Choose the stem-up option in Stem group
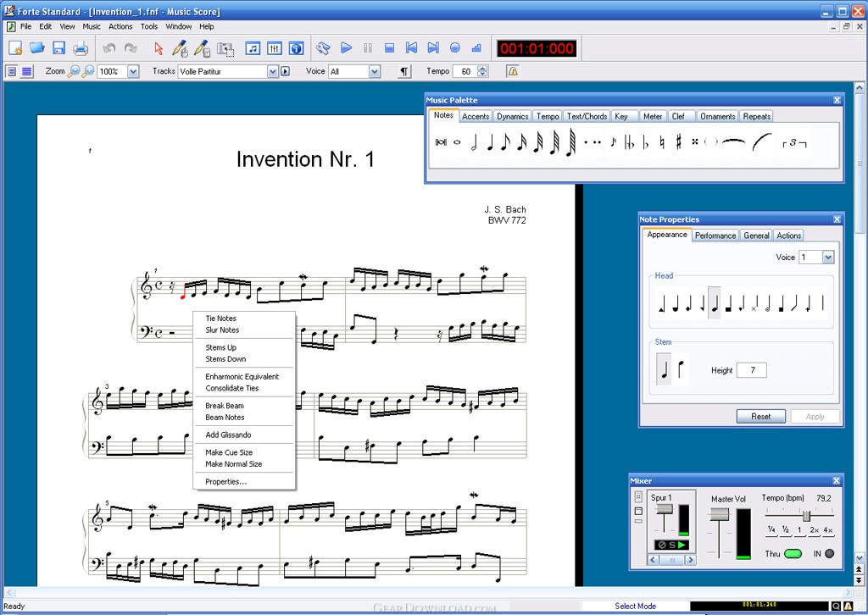This screenshot has width=868, height=615. 664,368
